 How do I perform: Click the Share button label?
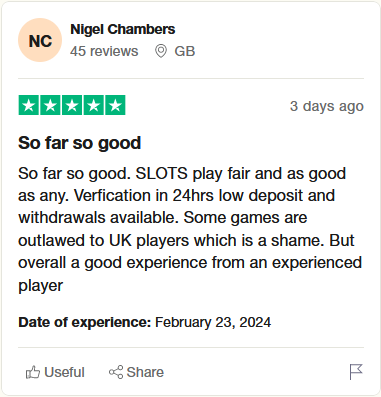point(145,372)
